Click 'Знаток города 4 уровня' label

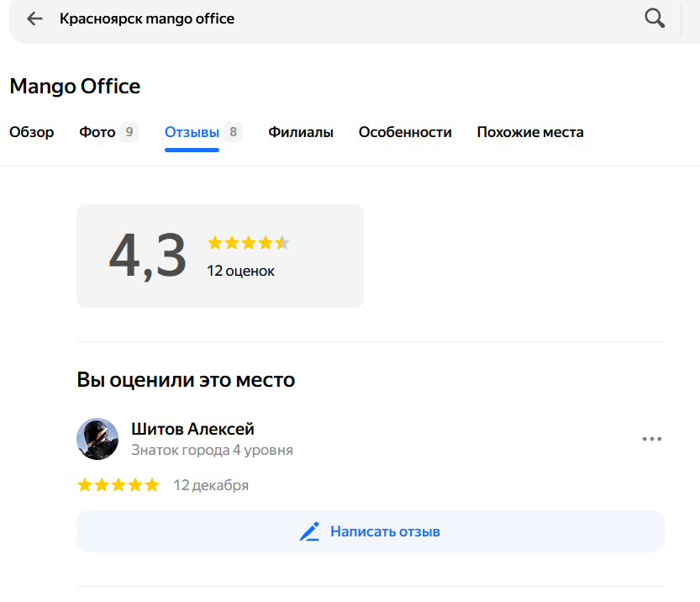coord(212,450)
